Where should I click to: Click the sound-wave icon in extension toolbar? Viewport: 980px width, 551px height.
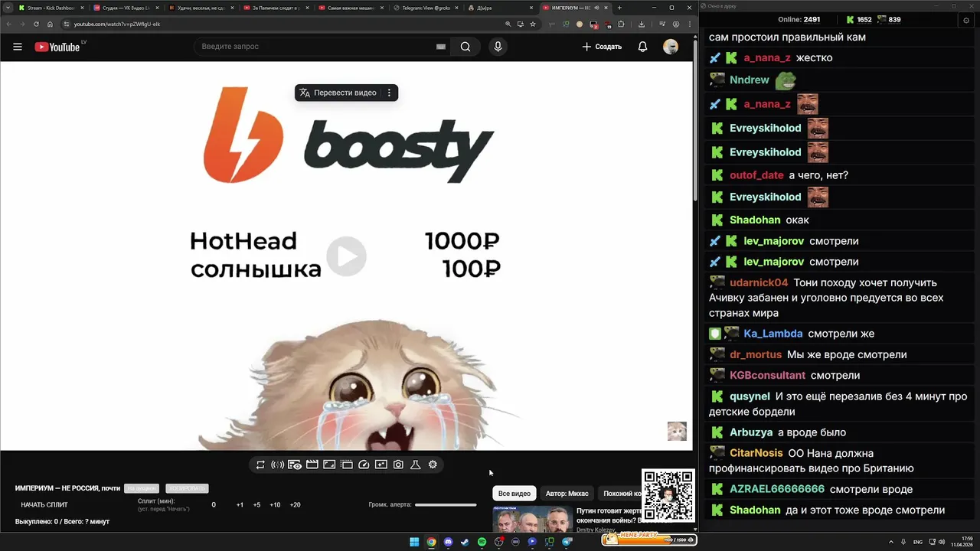pyautogui.click(x=277, y=465)
